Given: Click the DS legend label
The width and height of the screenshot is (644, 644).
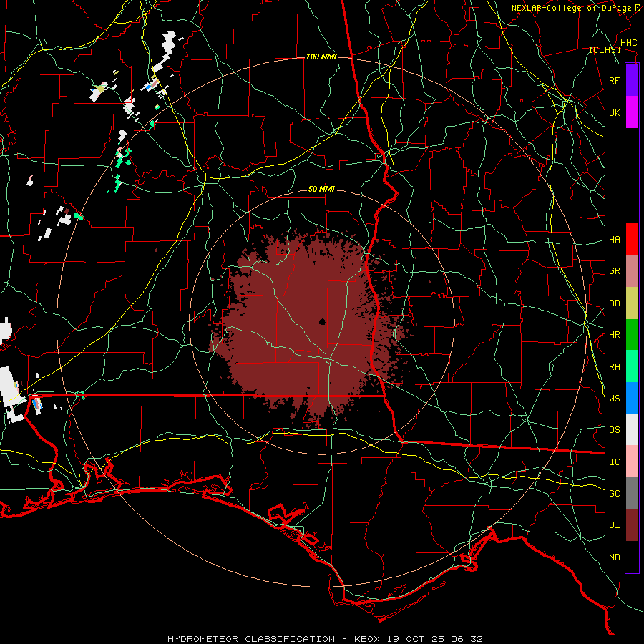Looking at the screenshot, I should [614, 430].
